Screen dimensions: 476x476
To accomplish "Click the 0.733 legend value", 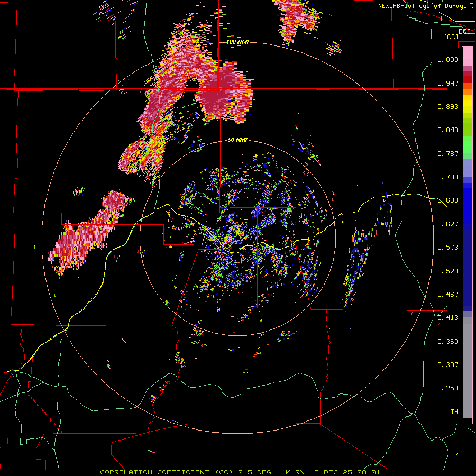I will click(448, 177).
